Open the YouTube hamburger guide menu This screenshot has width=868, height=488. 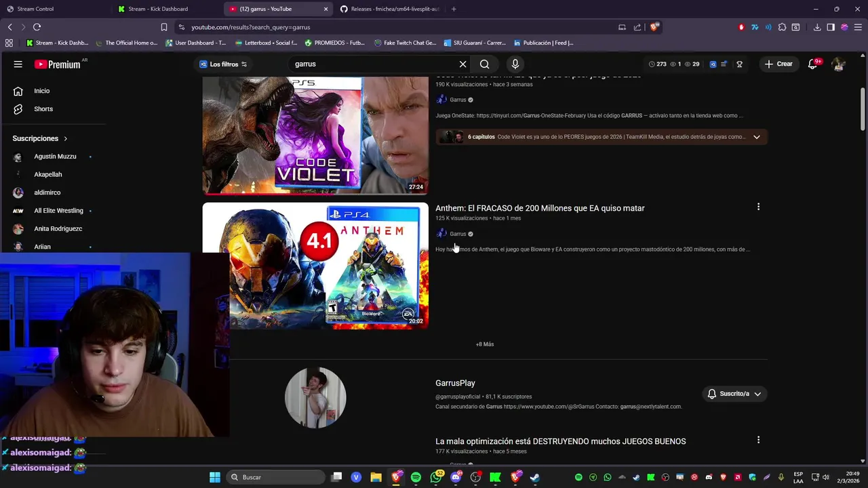(x=18, y=64)
